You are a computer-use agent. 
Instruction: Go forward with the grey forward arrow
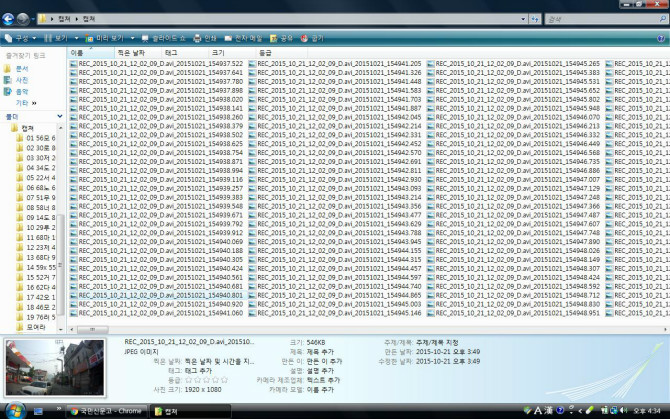click(23, 19)
